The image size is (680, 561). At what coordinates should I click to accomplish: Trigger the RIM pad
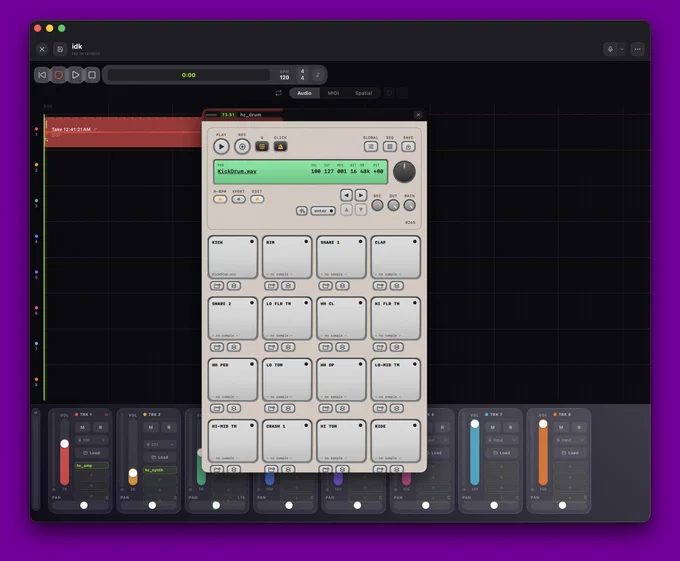tap(287, 257)
